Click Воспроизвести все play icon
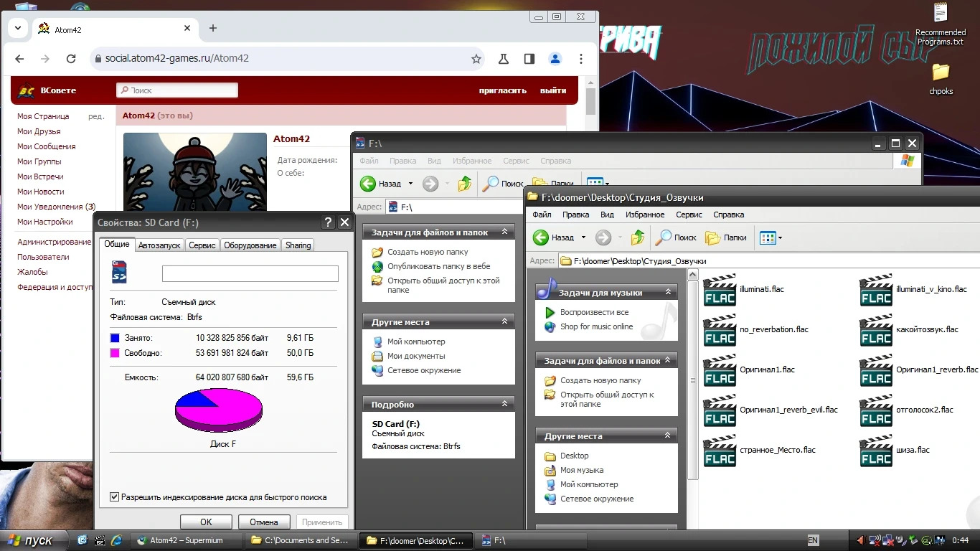The width and height of the screenshot is (980, 551). (x=550, y=312)
